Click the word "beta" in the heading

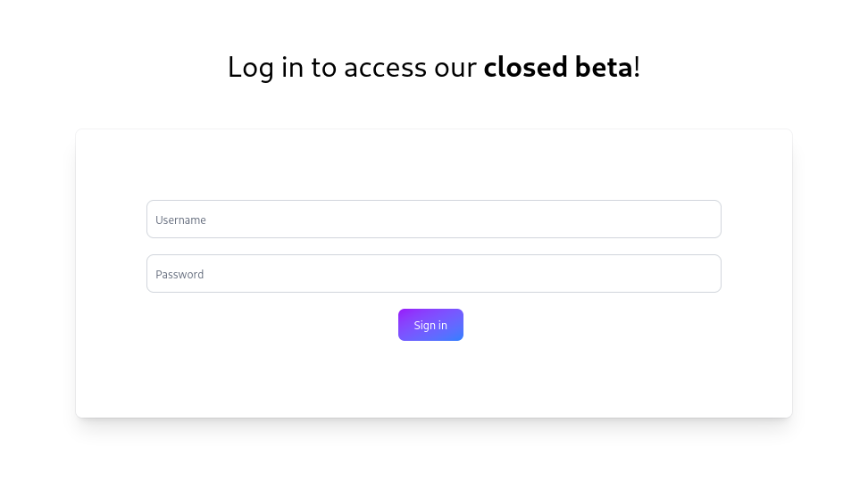point(603,67)
